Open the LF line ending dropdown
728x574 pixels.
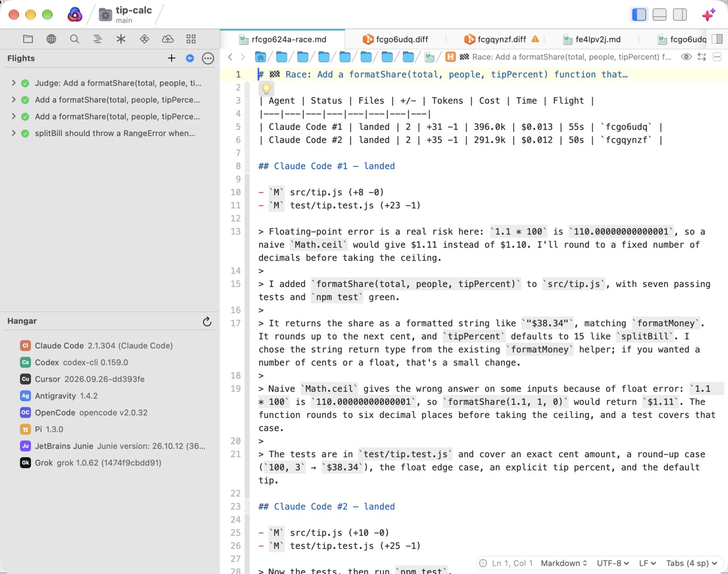tap(647, 563)
